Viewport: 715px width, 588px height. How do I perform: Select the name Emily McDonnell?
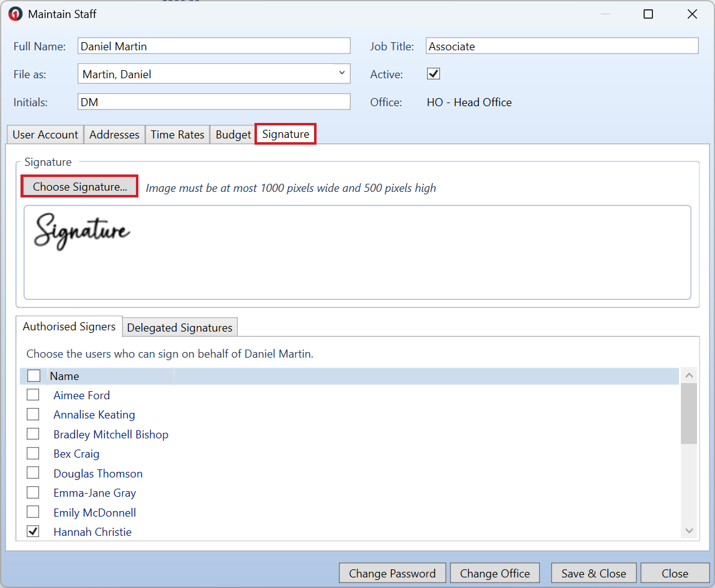(94, 513)
